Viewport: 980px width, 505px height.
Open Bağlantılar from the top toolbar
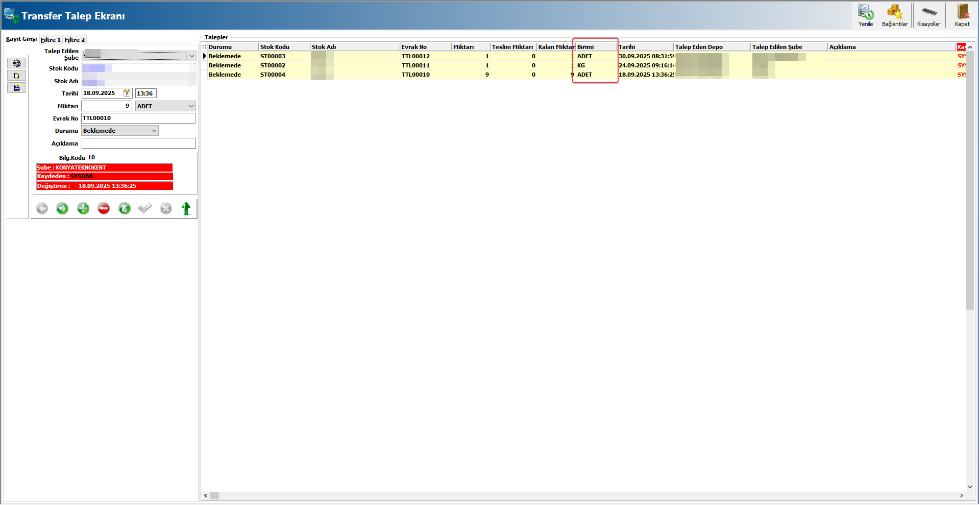[894, 15]
